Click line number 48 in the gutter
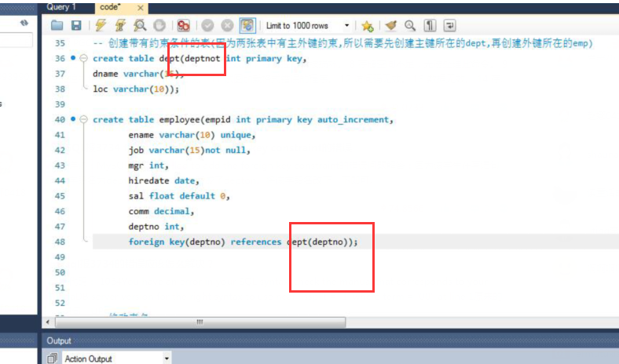This screenshot has height=364, width=619. [x=60, y=242]
